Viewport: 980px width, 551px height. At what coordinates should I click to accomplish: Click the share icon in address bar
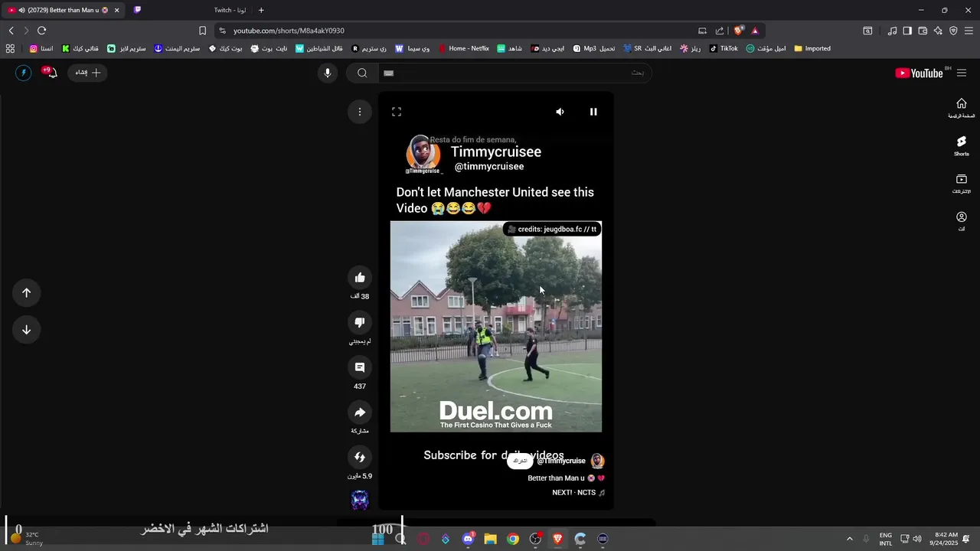click(720, 31)
